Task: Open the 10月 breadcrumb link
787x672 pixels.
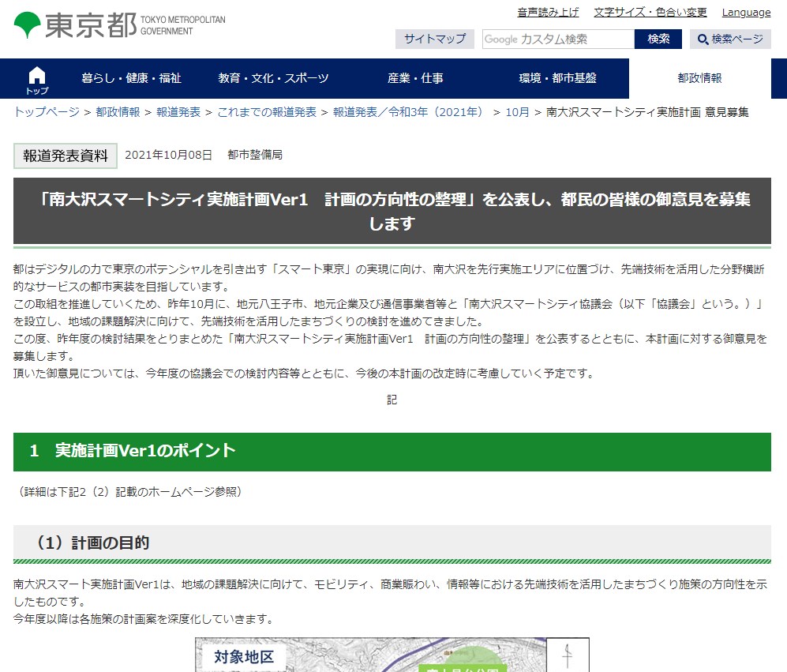Action: (518, 112)
